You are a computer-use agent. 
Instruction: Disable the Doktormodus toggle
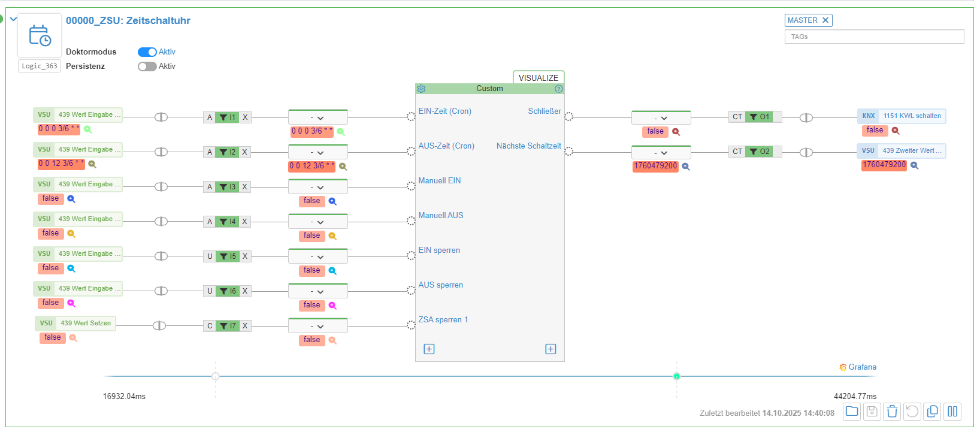(x=147, y=52)
